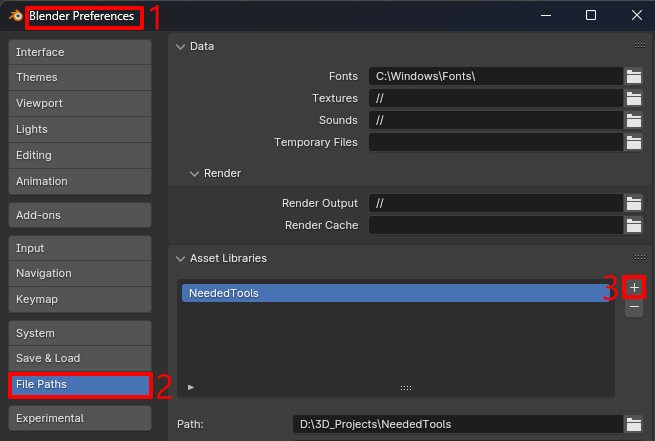Browse folder for Render Cache
Screen dimensions: 655x441
point(633,226)
